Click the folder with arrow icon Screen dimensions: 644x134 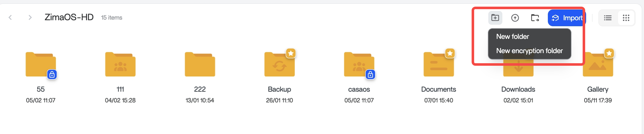tap(535, 18)
